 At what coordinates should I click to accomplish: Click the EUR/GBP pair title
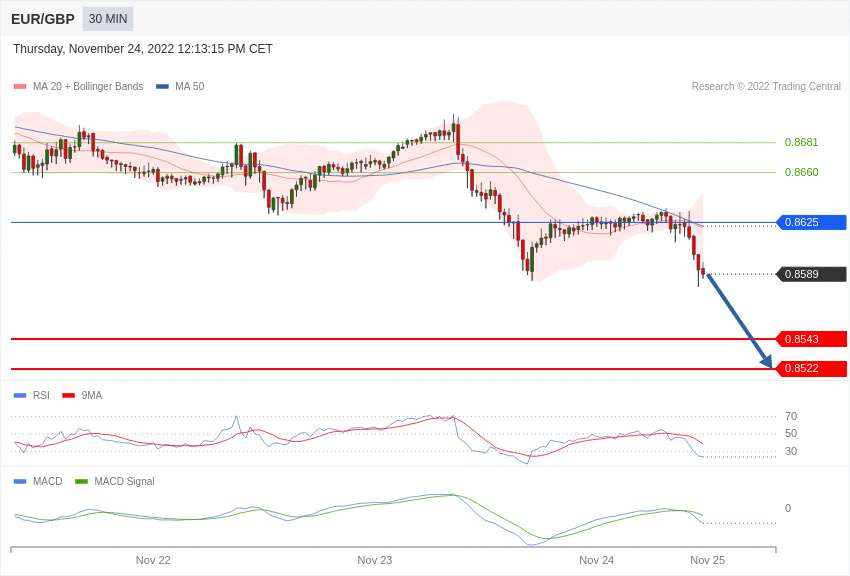click(x=43, y=19)
